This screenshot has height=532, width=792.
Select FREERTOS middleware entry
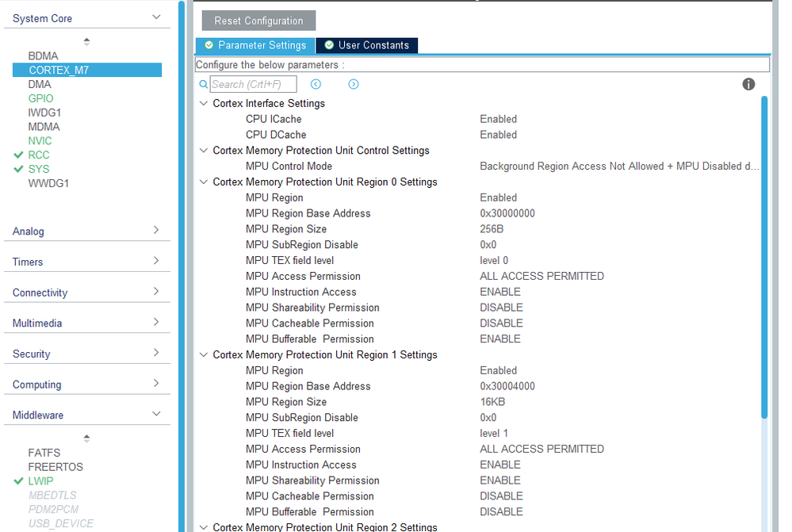coord(55,467)
